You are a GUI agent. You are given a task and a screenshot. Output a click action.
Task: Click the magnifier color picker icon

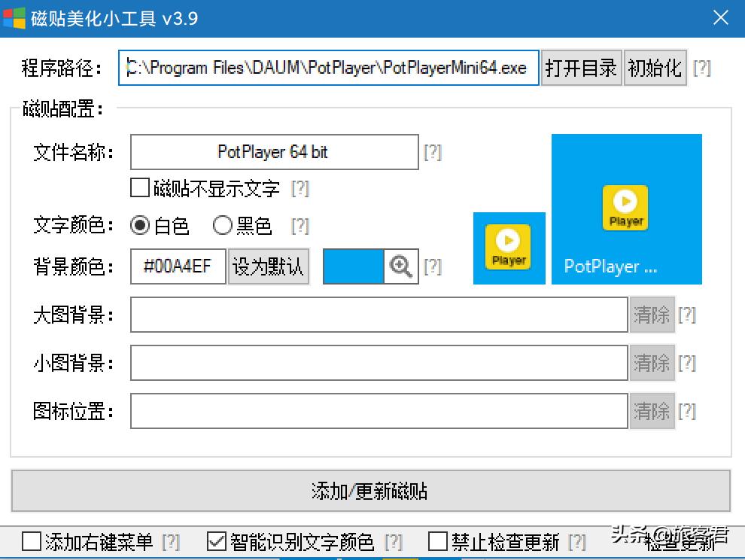tap(400, 266)
